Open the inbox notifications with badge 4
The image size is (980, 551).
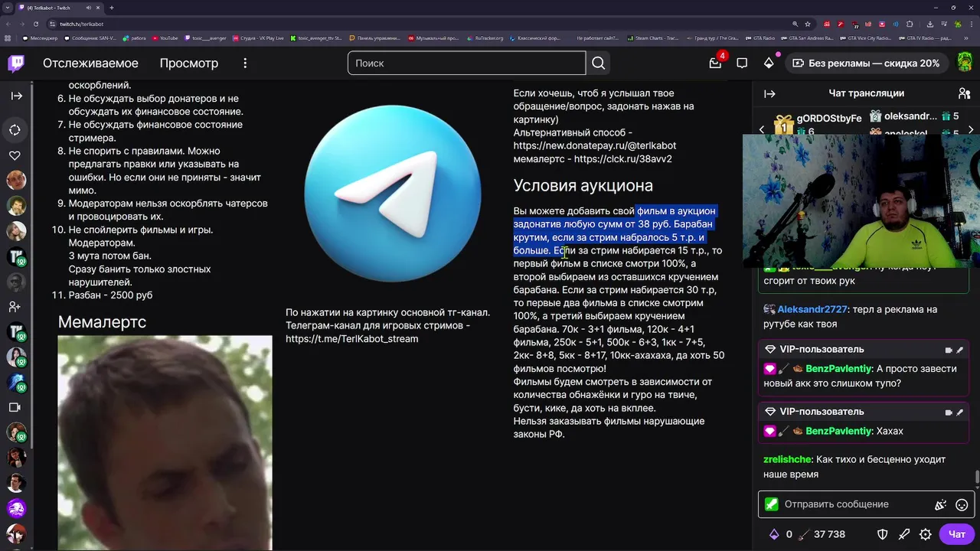[x=715, y=63]
